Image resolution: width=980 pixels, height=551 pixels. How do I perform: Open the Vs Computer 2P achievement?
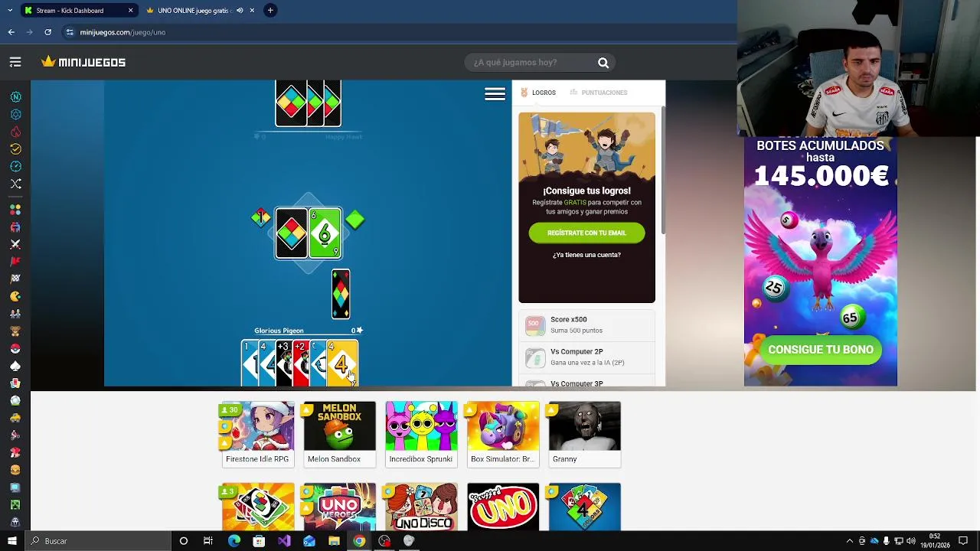click(586, 357)
